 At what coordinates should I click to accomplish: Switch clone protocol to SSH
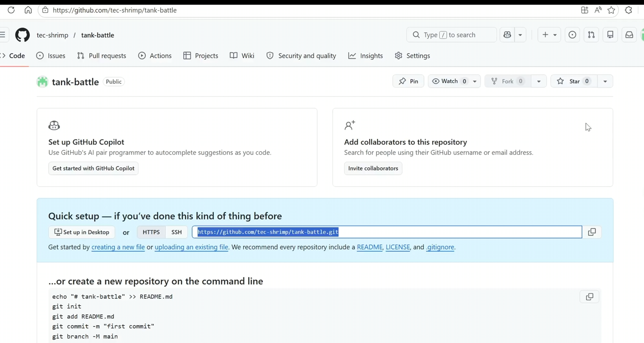[x=176, y=232]
